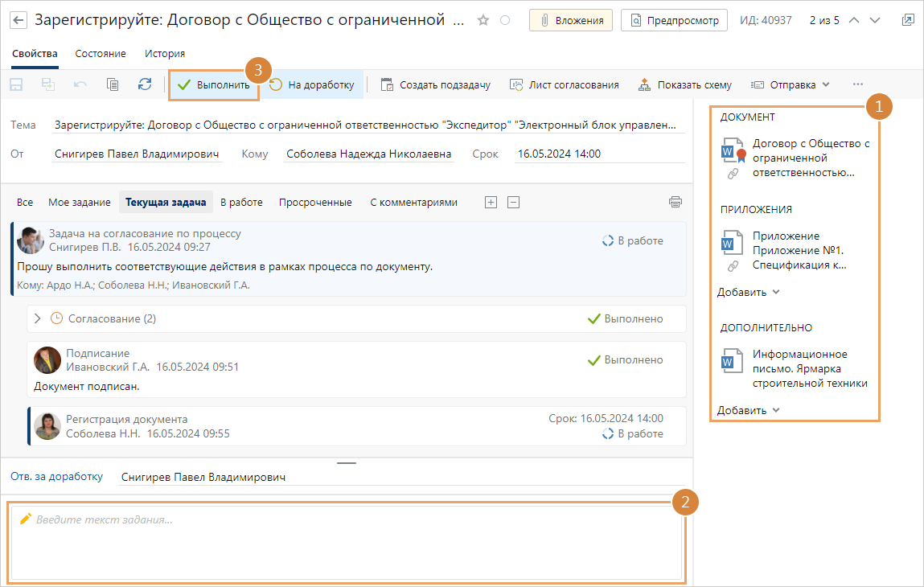This screenshot has height=587, width=924.
Task: Click the На доработку button
Action: pos(312,84)
